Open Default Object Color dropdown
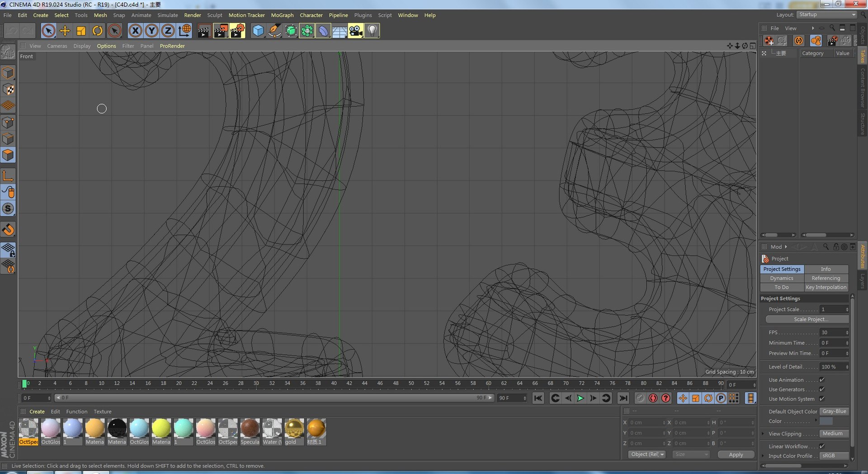868x474 pixels. coord(834,412)
